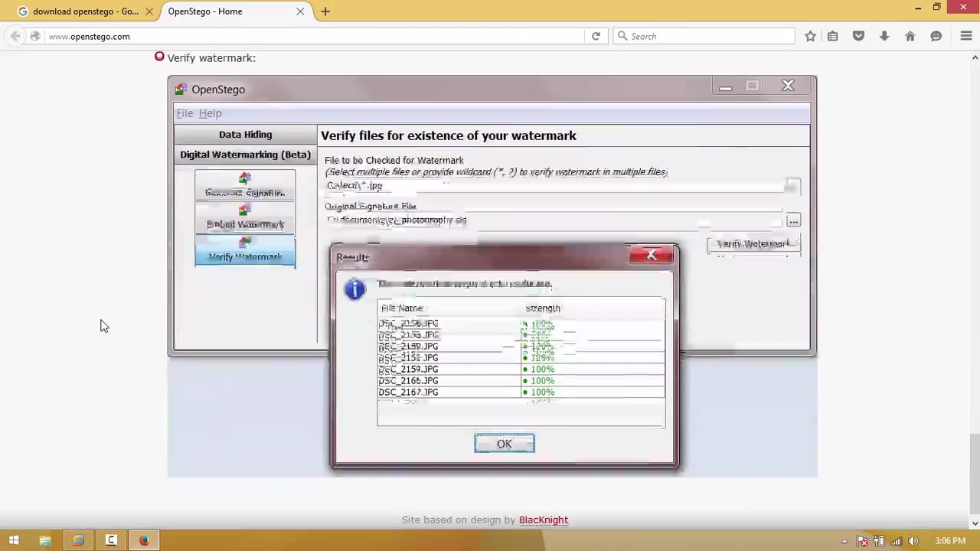Click the browse button for signature file

coord(793,221)
